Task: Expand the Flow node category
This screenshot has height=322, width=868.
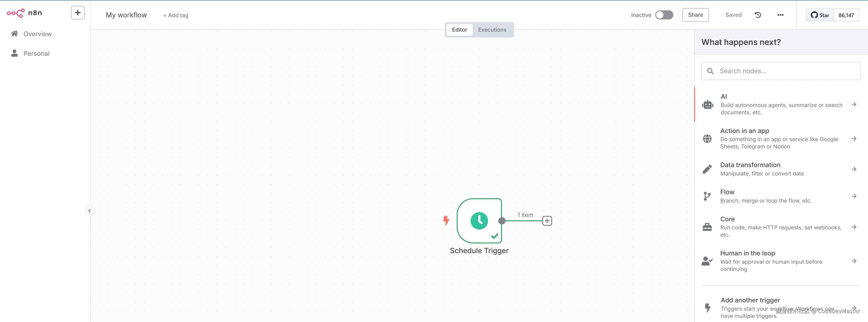Action: [x=781, y=196]
